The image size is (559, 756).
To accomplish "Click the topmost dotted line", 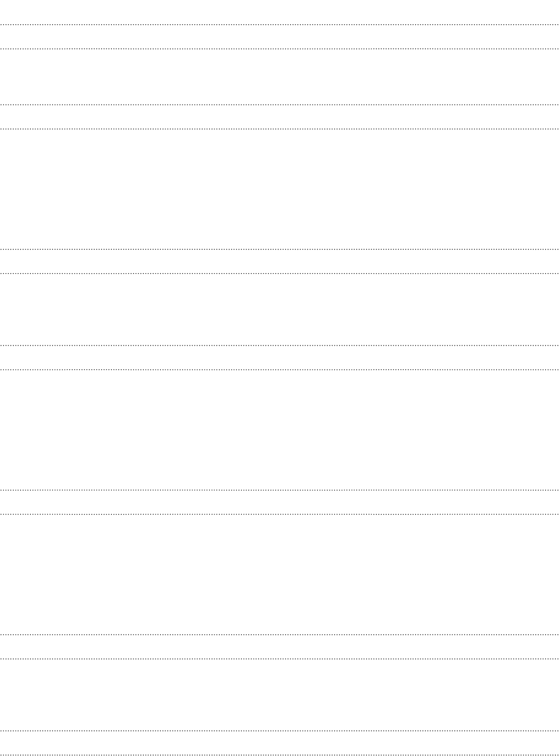I will click(279, 25).
